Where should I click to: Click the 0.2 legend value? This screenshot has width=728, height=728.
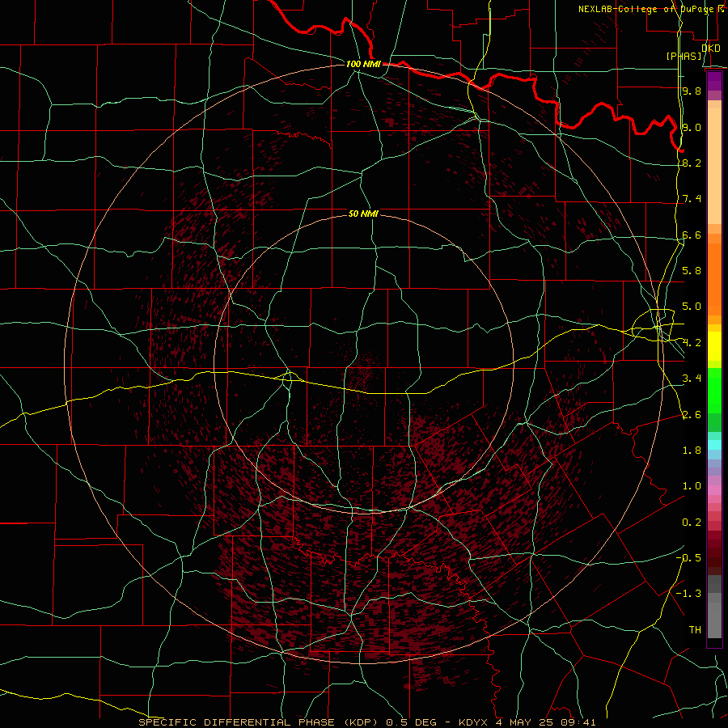pyautogui.click(x=692, y=523)
